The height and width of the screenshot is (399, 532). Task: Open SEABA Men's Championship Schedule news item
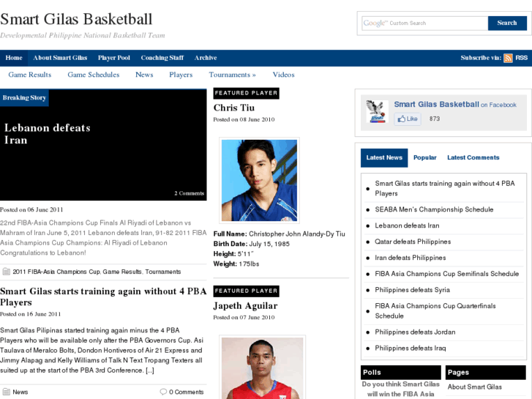434,209
